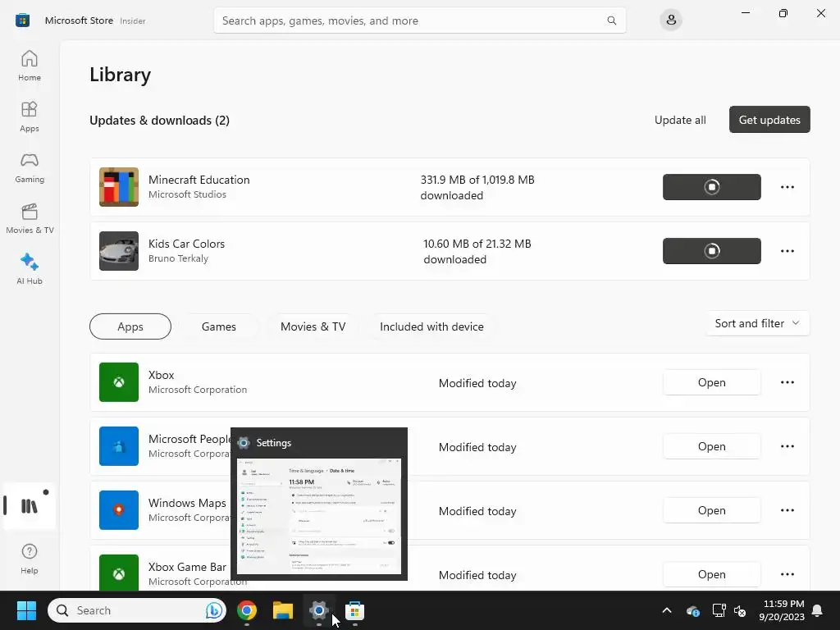Click the Get updates button
Image resolution: width=840 pixels, height=630 pixels.
tap(769, 120)
